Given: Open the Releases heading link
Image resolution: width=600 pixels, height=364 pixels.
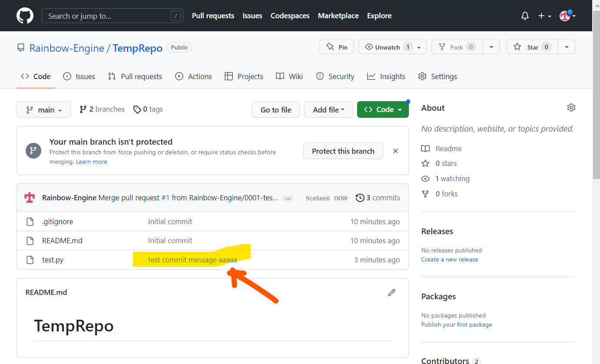Looking at the screenshot, I should (x=437, y=231).
